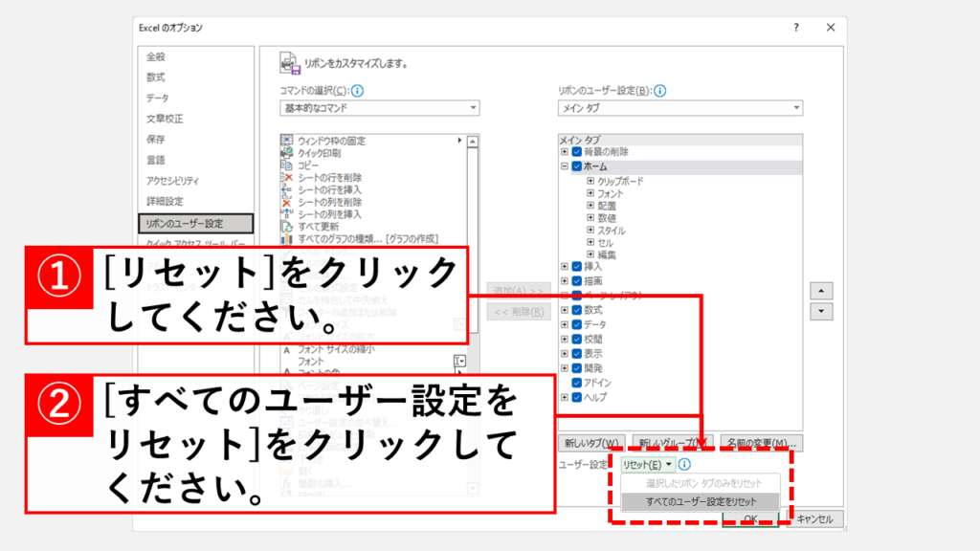Viewport: 980px width, 551px height.
Task: Click the info icon beside リボンのユーザー設定
Action: click(x=660, y=91)
